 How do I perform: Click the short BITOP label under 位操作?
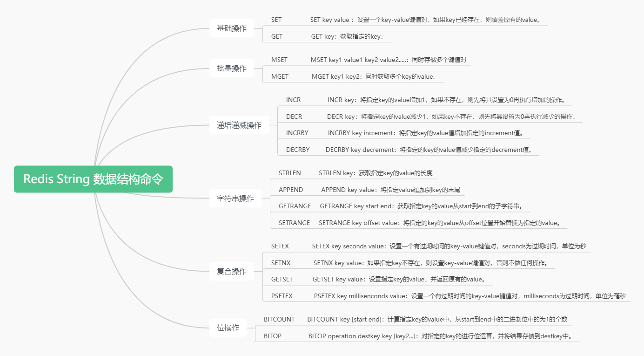pyautogui.click(x=273, y=336)
